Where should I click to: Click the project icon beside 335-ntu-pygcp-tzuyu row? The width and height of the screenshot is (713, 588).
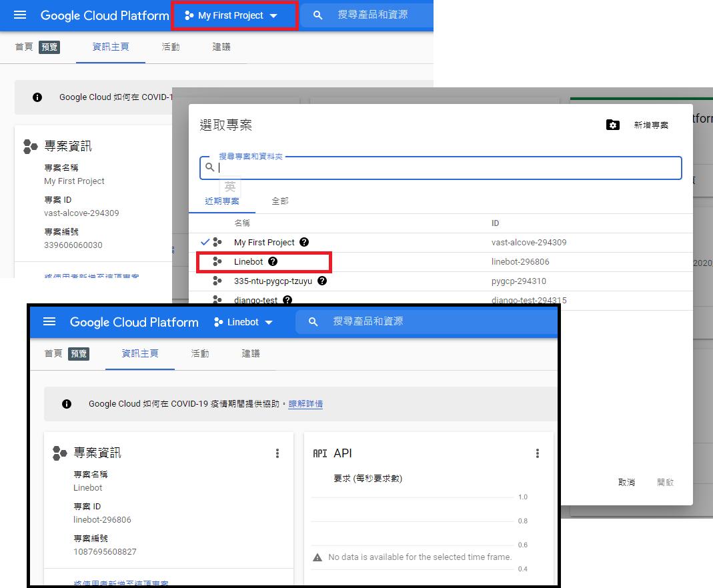click(217, 281)
